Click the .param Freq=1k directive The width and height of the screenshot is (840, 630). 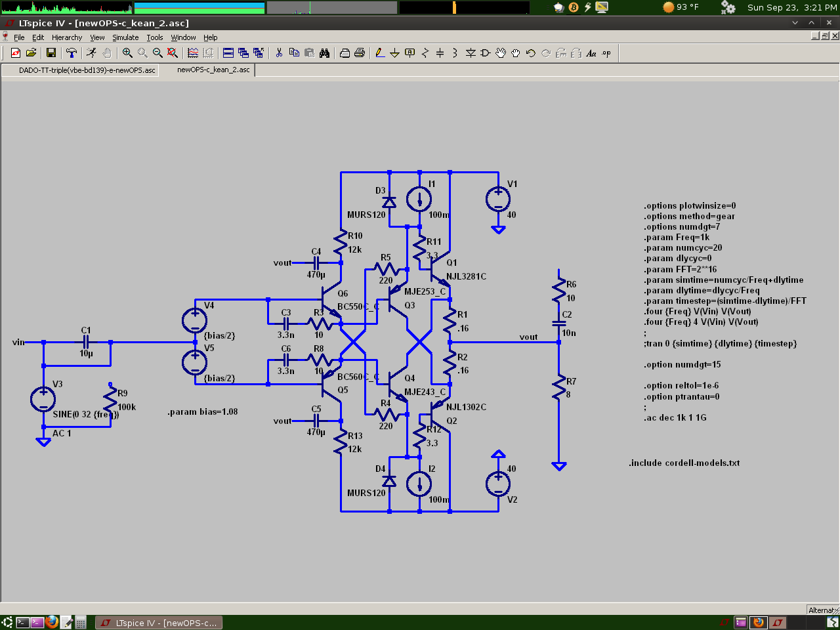677,238
